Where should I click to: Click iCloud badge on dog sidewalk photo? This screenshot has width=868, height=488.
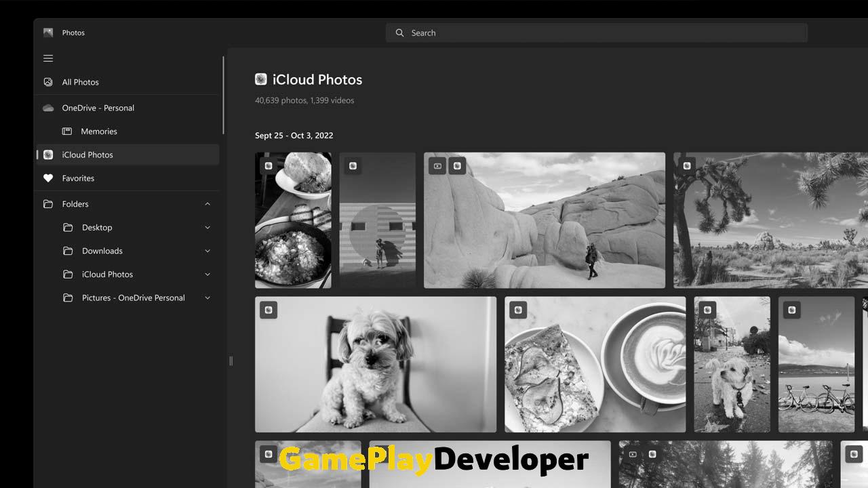tap(707, 310)
